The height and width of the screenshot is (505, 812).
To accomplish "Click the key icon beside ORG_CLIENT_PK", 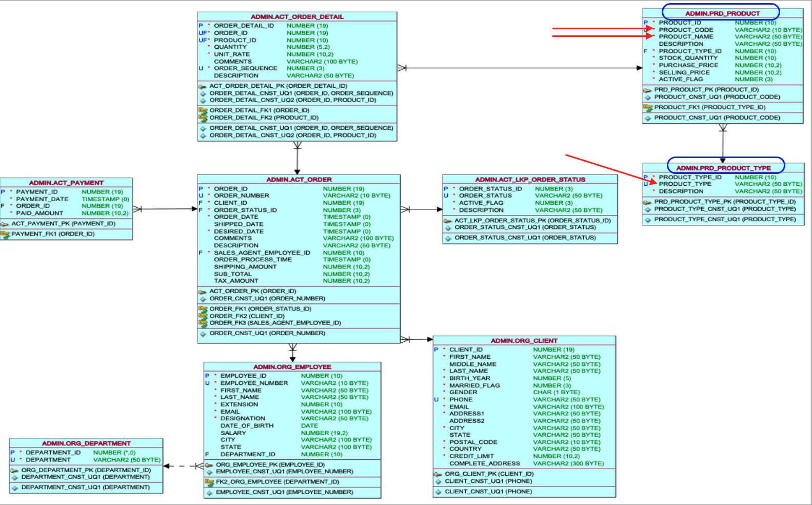I will tap(438, 474).
